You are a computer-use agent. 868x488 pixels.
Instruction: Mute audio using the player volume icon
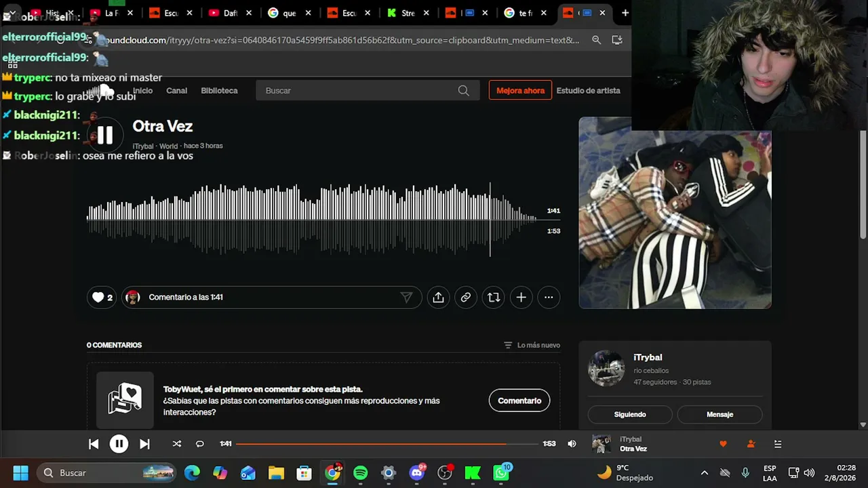[x=572, y=444]
